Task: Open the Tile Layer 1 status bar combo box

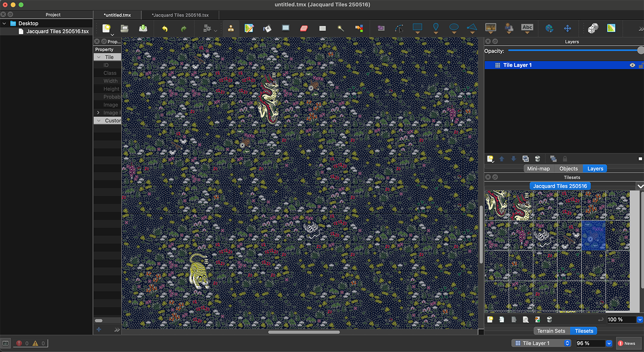Action: pyautogui.click(x=541, y=343)
